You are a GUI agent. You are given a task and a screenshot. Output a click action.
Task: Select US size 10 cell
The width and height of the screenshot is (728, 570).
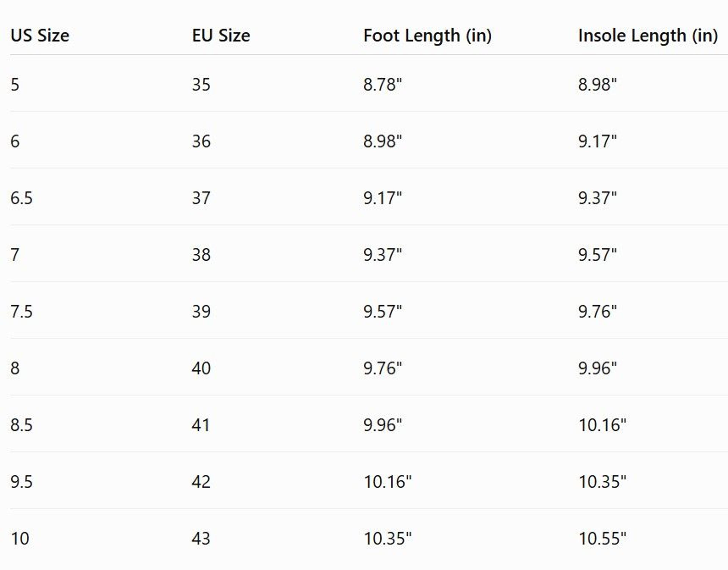tap(20, 538)
